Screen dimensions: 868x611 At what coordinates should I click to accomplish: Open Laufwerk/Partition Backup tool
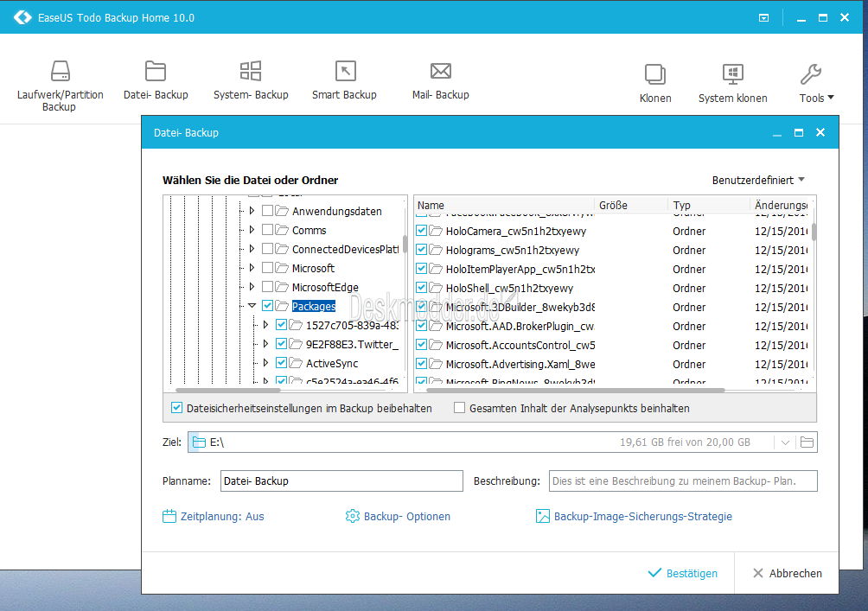pyautogui.click(x=60, y=86)
